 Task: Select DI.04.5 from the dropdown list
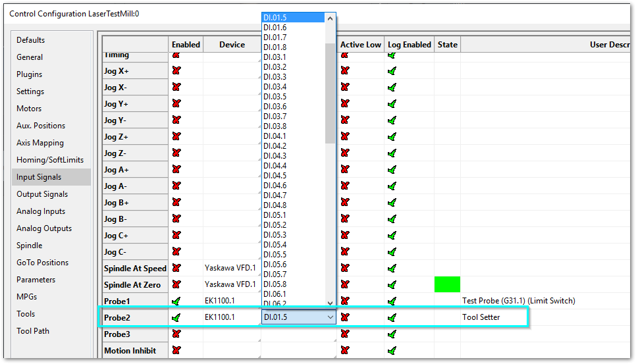275,176
